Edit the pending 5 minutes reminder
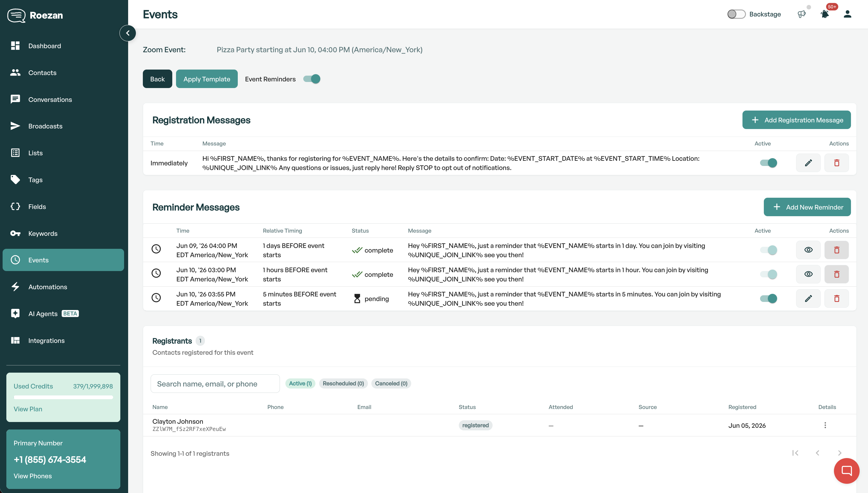The image size is (868, 493). pyautogui.click(x=809, y=299)
